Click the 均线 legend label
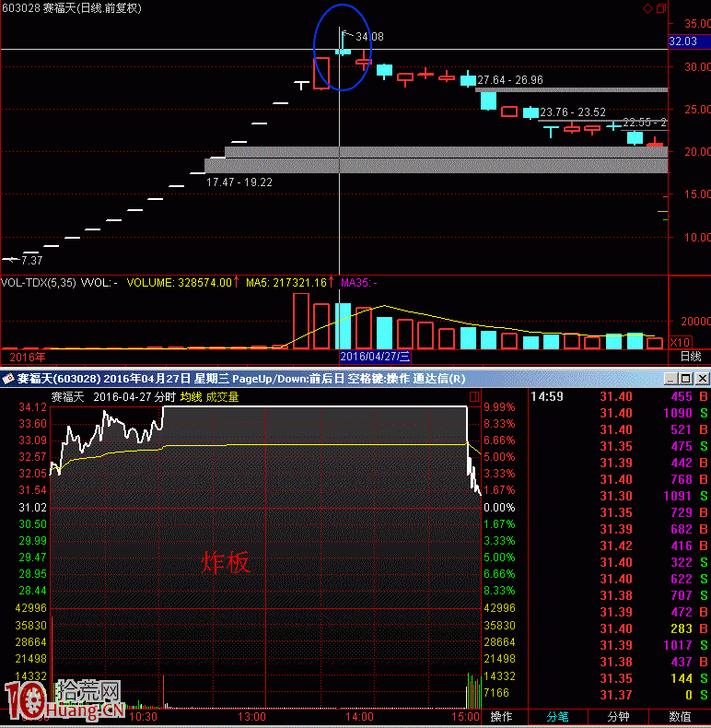Image resolution: width=711 pixels, height=728 pixels. click(x=192, y=397)
